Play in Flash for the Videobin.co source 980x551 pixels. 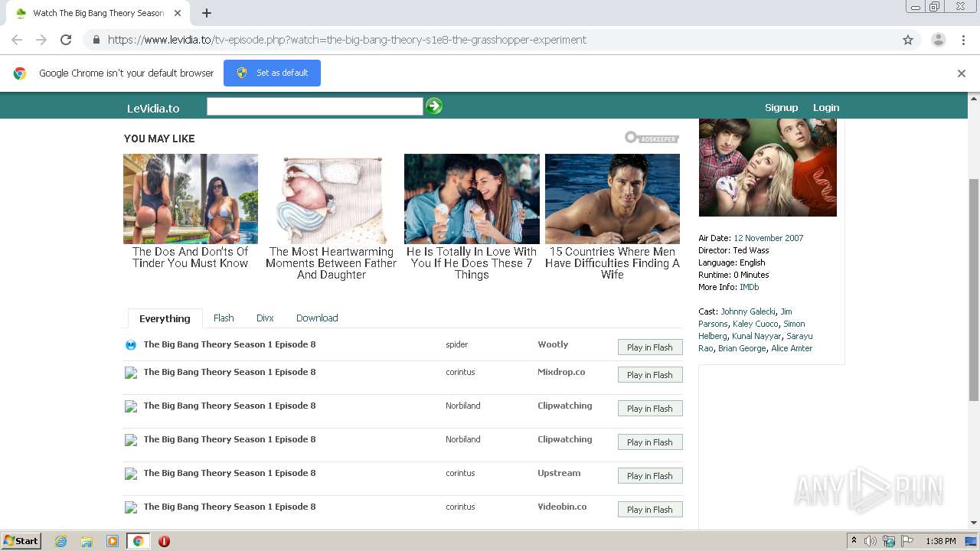pos(650,510)
